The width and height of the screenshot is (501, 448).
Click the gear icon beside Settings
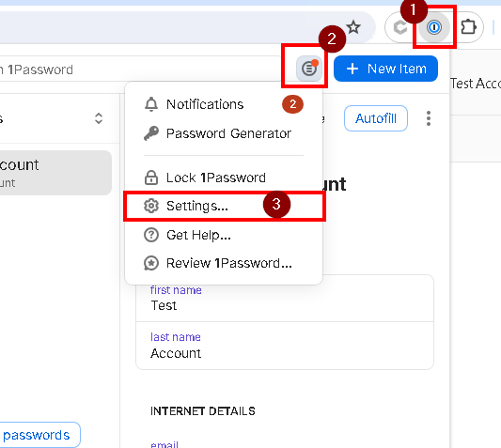point(151,206)
